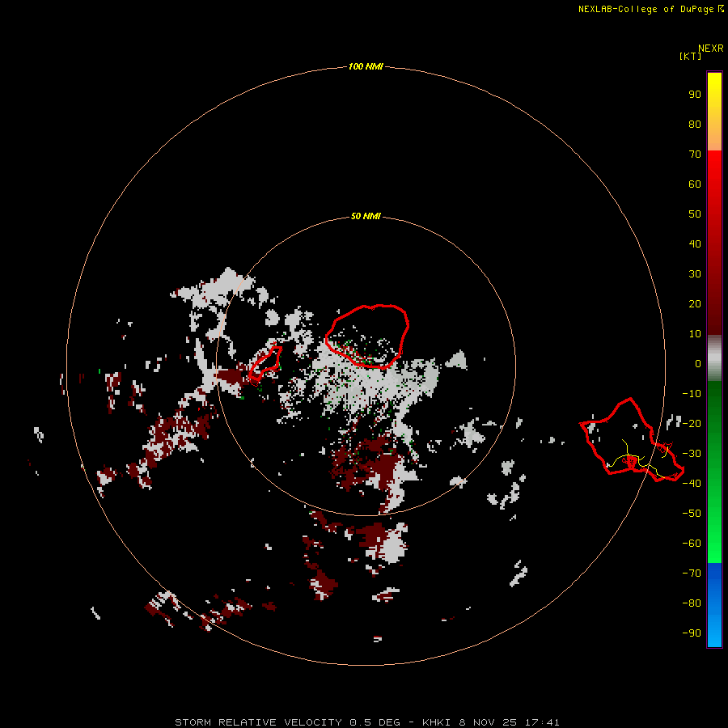Click the 10 value on velocity scale
The height and width of the screenshot is (728, 728).
[695, 334]
